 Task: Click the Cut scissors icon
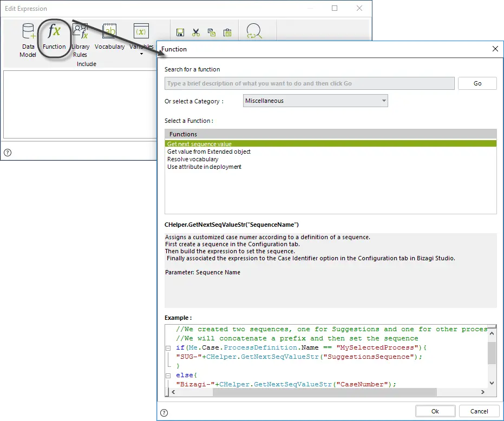click(196, 32)
